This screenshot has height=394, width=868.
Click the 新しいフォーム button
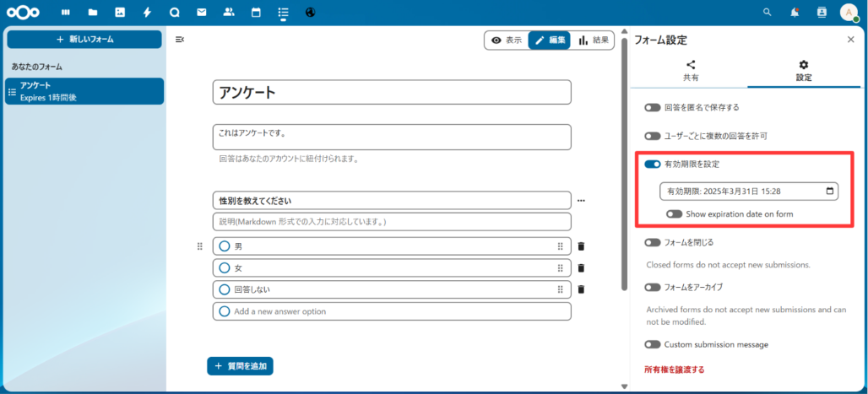click(x=84, y=40)
